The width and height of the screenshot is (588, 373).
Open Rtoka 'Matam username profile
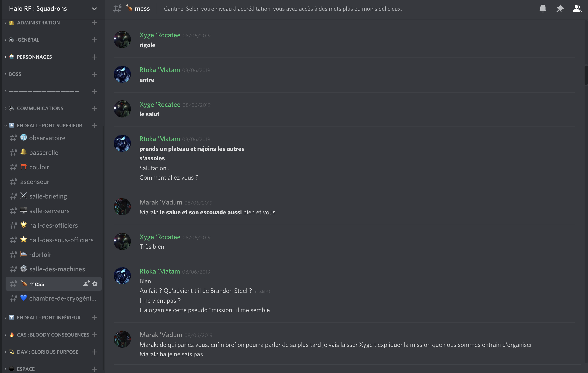[160, 70]
